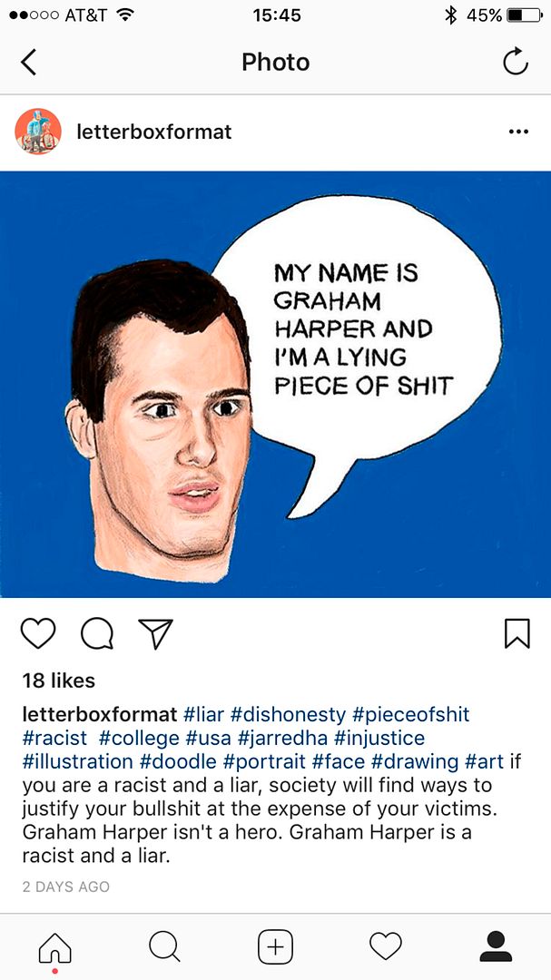View the 18 likes list
The width and height of the screenshot is (551, 980).
59,681
